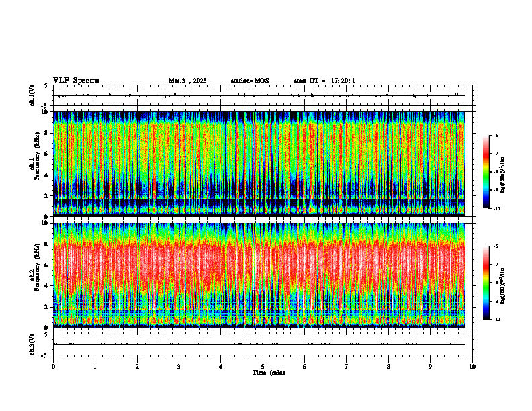Click the ch.3 voltage waveform panel
This screenshot has width=532, height=411.
pyautogui.click(x=263, y=345)
